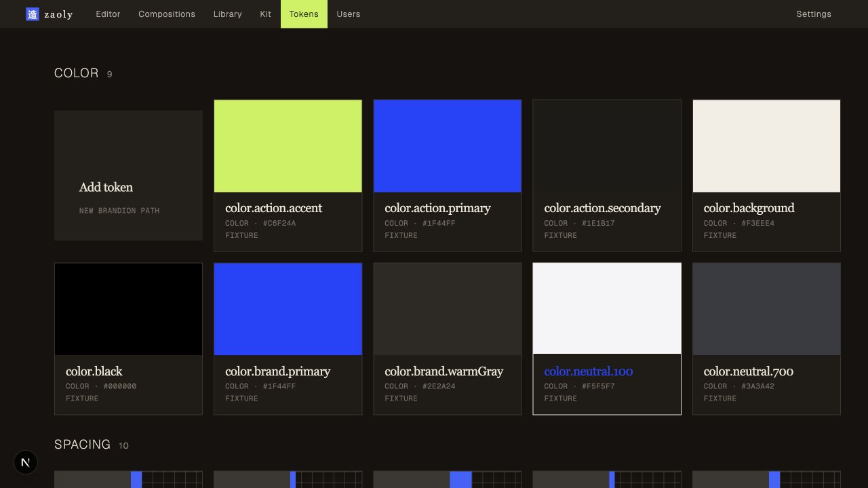Choose the color.background cream swatch

[x=766, y=146]
